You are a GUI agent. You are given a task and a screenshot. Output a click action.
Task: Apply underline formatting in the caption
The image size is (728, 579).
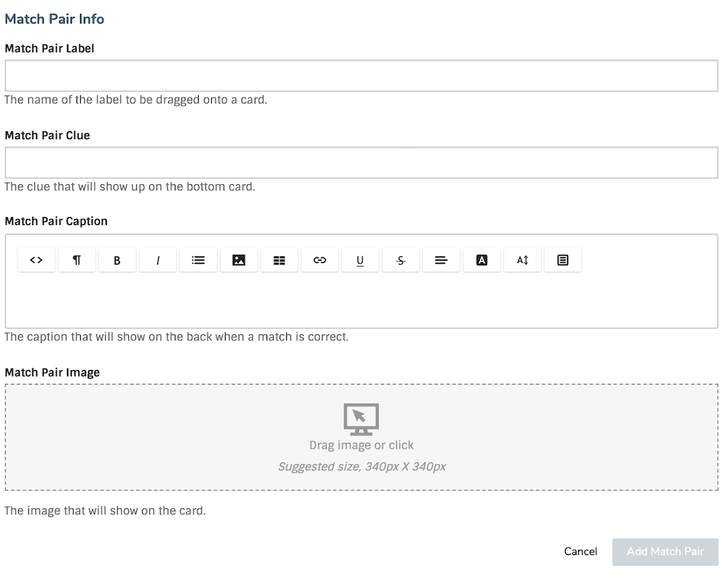[x=360, y=259]
